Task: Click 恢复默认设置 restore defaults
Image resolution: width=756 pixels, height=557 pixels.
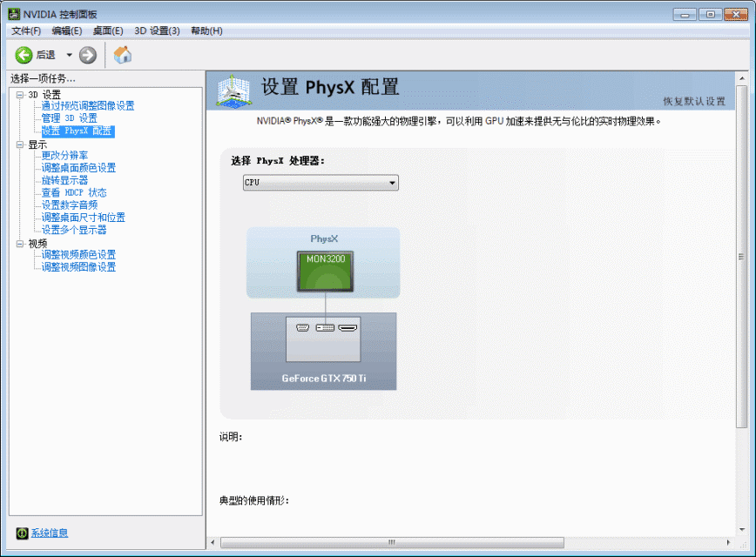Action: [693, 101]
